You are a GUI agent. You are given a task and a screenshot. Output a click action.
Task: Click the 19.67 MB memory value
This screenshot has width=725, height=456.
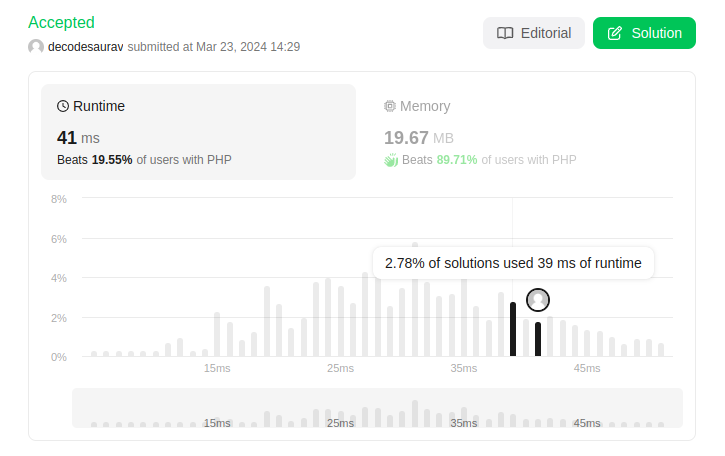[417, 138]
